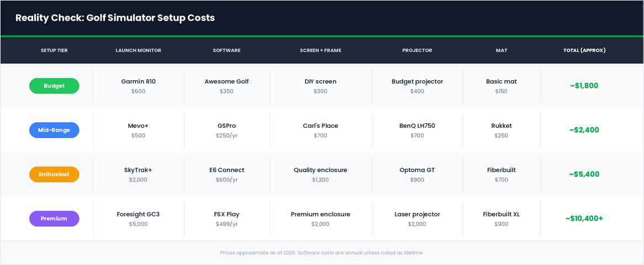The height and width of the screenshot is (265, 644).
Task: Click the Total (Approx) column header
Action: 584,50
